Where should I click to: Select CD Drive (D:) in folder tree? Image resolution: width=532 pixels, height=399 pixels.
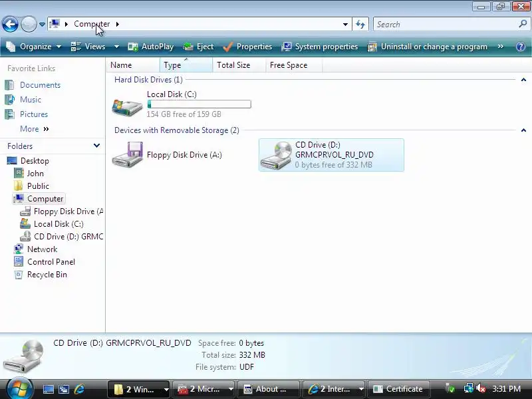[68, 237]
